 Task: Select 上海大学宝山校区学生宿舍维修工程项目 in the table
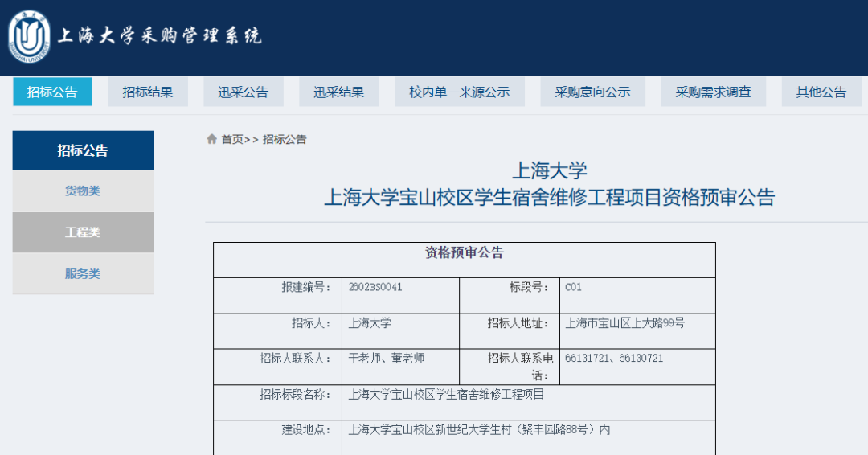pos(446,394)
